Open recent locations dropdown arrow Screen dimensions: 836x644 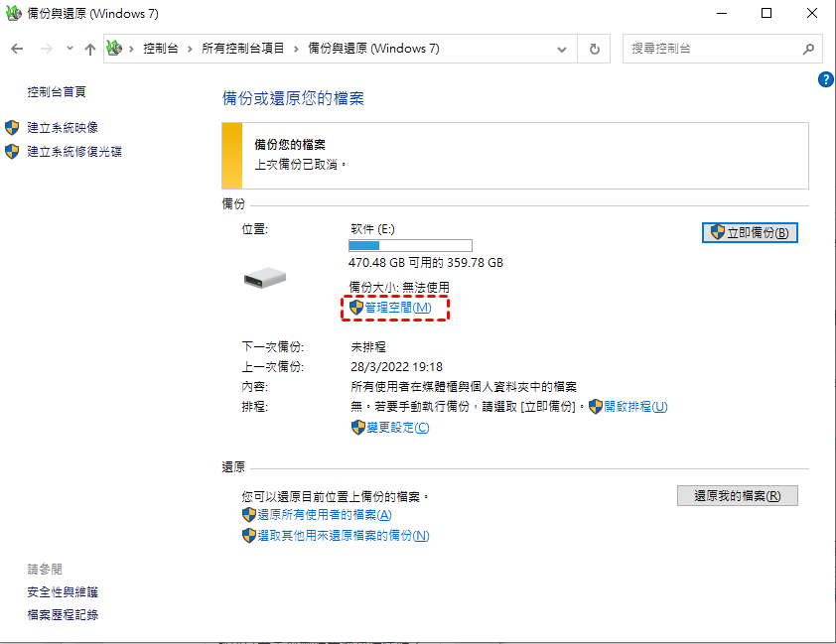click(70, 49)
